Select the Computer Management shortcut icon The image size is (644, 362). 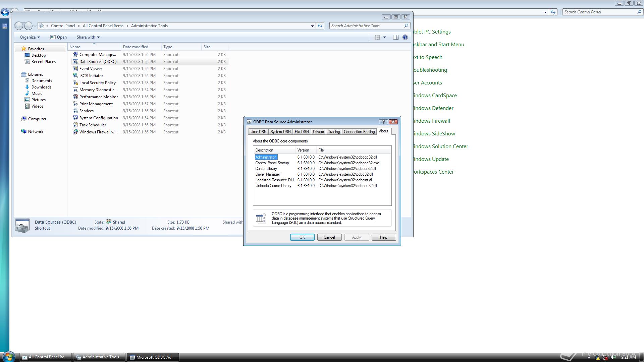pyautogui.click(x=75, y=54)
